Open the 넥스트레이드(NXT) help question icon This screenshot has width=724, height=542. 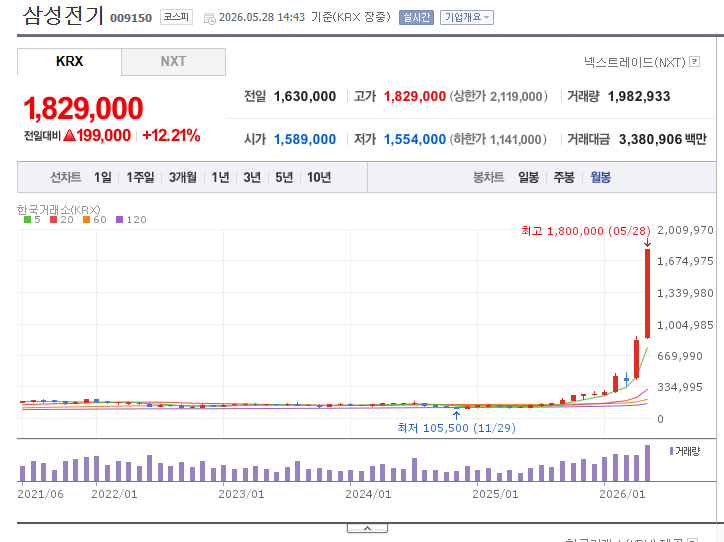[694, 61]
